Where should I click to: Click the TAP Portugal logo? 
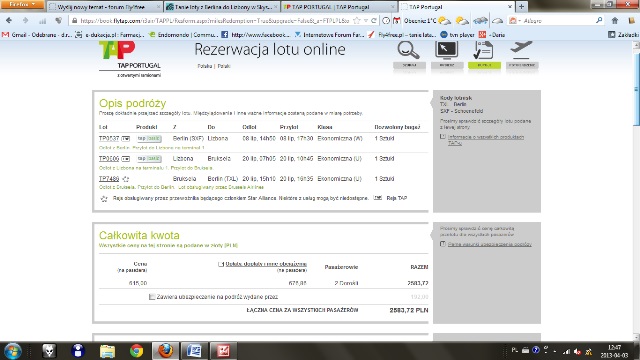[x=130, y=60]
